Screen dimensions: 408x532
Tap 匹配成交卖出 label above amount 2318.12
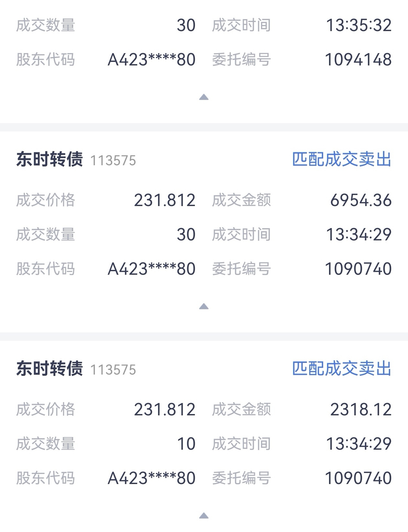342,369
